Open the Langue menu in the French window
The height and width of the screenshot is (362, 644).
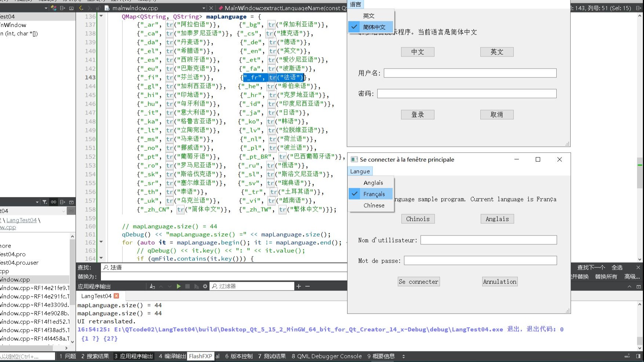[360, 171]
